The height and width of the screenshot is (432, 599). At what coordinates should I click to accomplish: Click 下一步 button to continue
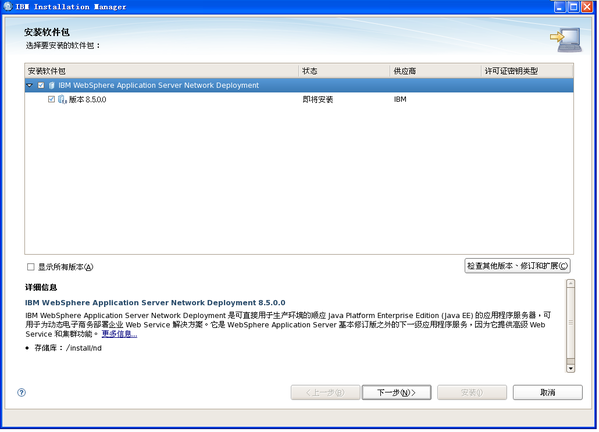[397, 393]
